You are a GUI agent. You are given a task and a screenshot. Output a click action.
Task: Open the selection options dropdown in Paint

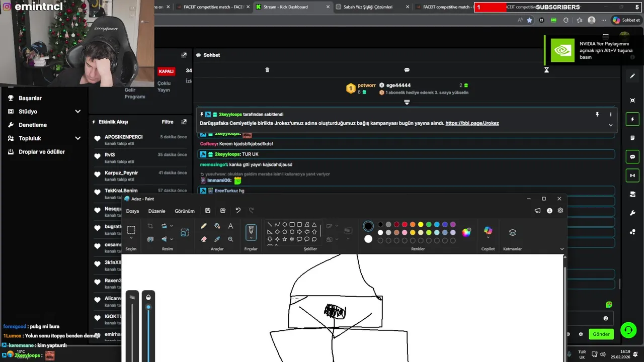(x=131, y=238)
